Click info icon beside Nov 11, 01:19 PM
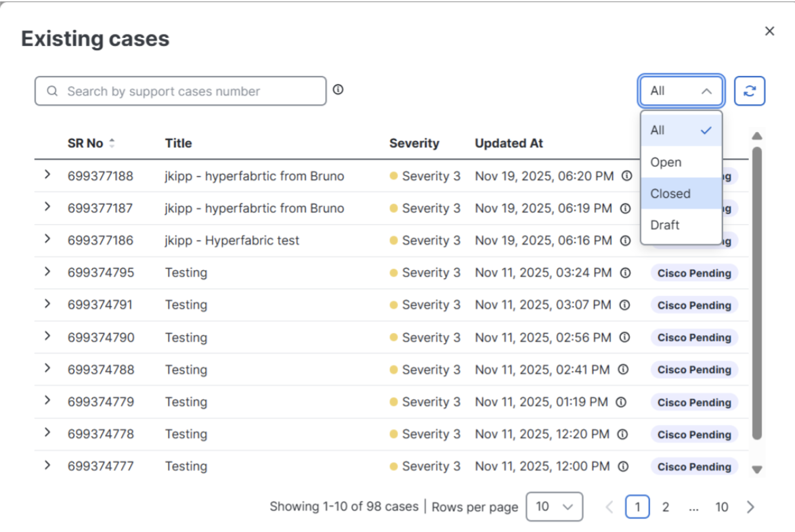The image size is (795, 532). pos(621,402)
